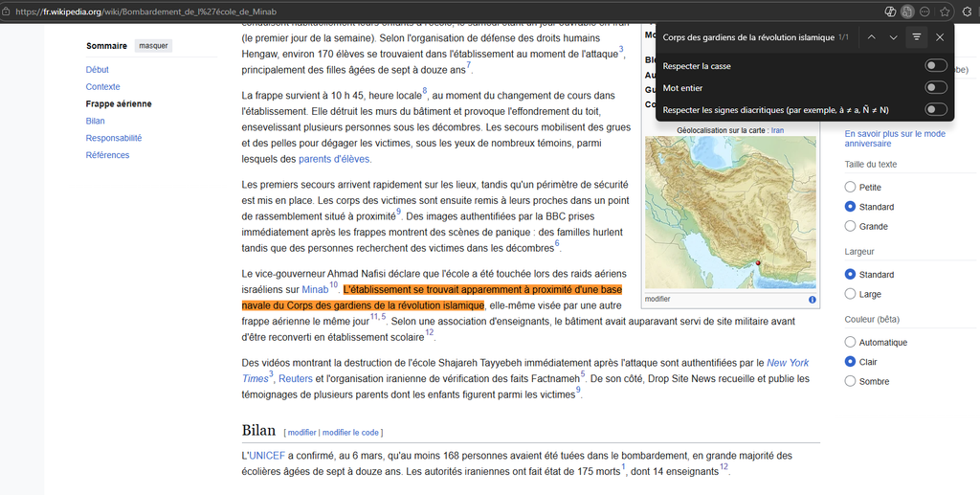Click footnote 8 after heure locale
This screenshot has height=495, width=980.
pos(424,91)
